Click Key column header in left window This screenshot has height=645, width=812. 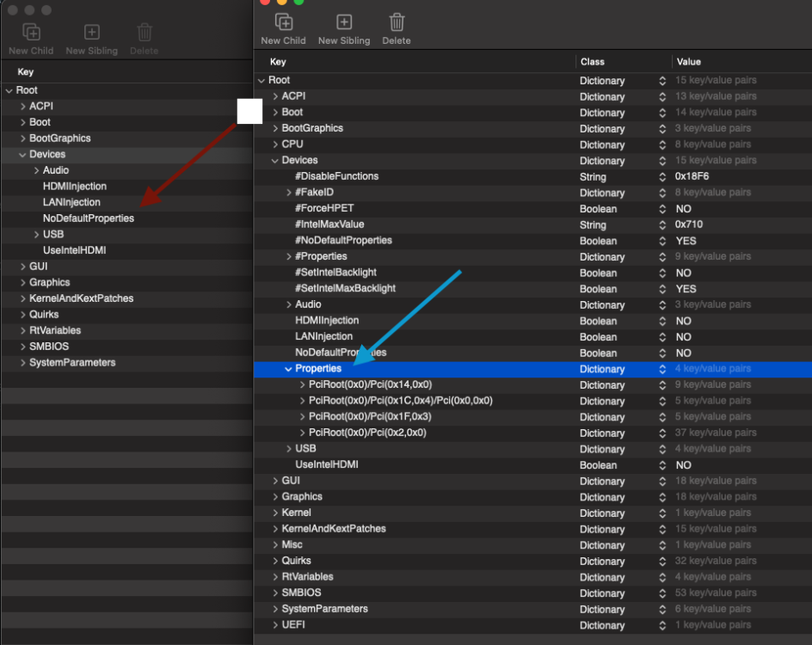coord(26,72)
